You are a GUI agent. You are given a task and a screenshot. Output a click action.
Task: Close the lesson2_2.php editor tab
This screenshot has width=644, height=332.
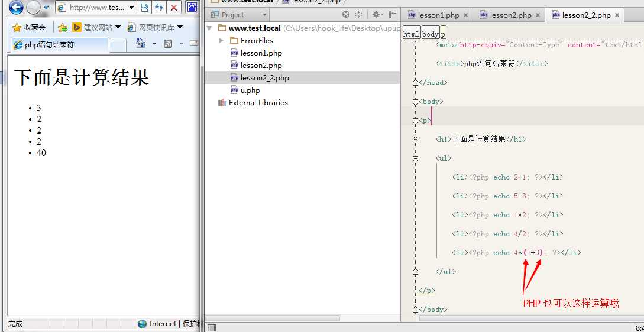[617, 15]
